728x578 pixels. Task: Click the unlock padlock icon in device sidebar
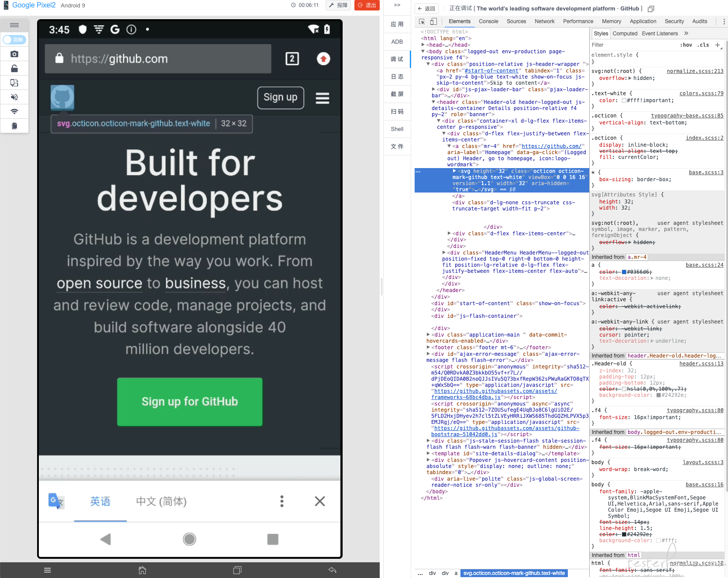pyautogui.click(x=14, y=69)
